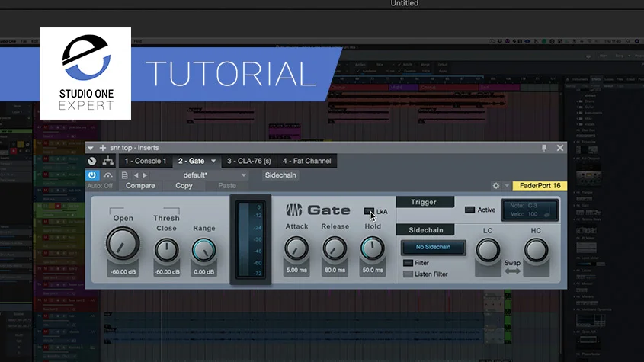Switch to the 3 - CLA-76 (s) tab

(x=249, y=161)
